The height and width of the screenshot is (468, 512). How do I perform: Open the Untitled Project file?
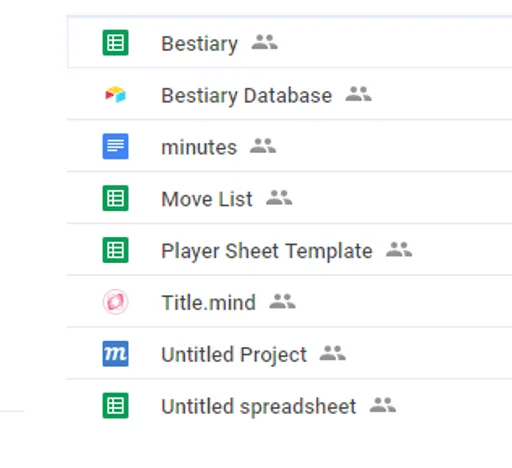[x=234, y=355]
